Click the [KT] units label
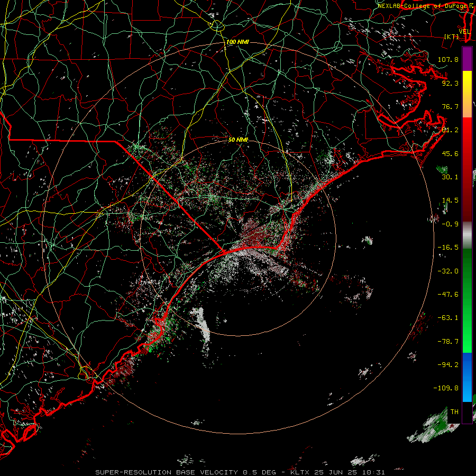This screenshot has width=476, height=476. (451, 36)
